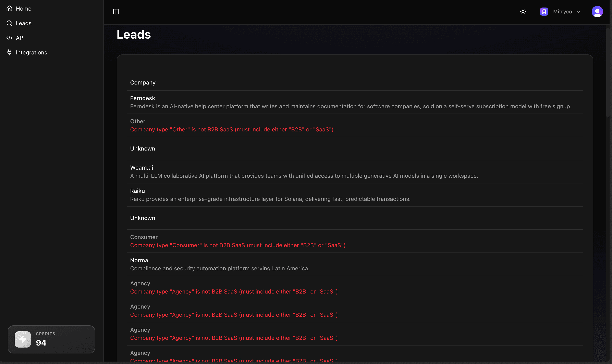Open the account menu next to Mitryco

pos(579,11)
